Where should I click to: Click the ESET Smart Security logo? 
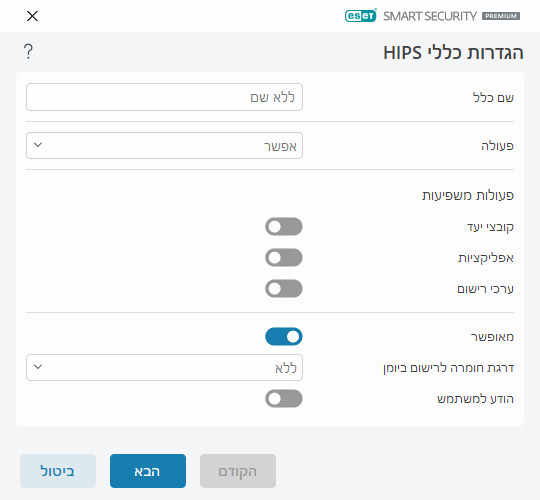pos(432,16)
